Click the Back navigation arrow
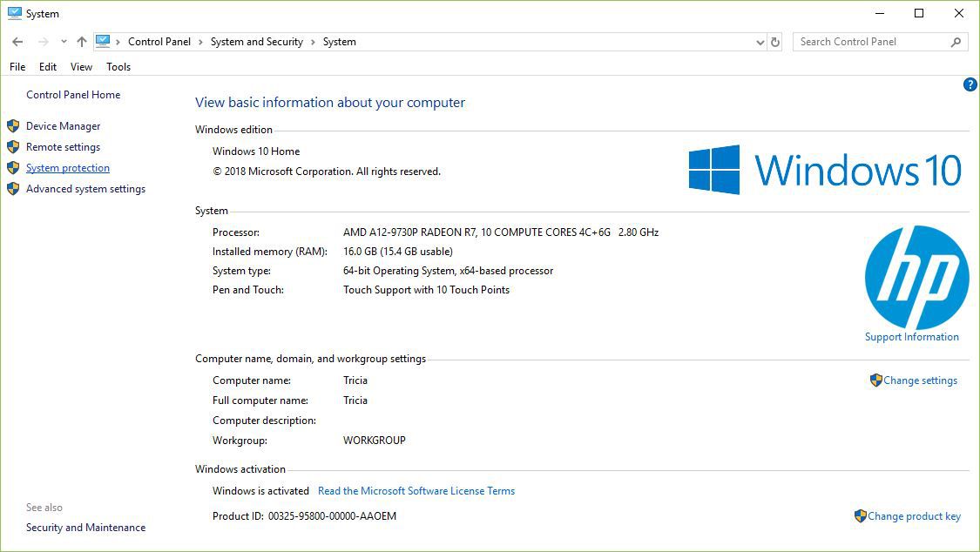980x552 pixels. [17, 42]
